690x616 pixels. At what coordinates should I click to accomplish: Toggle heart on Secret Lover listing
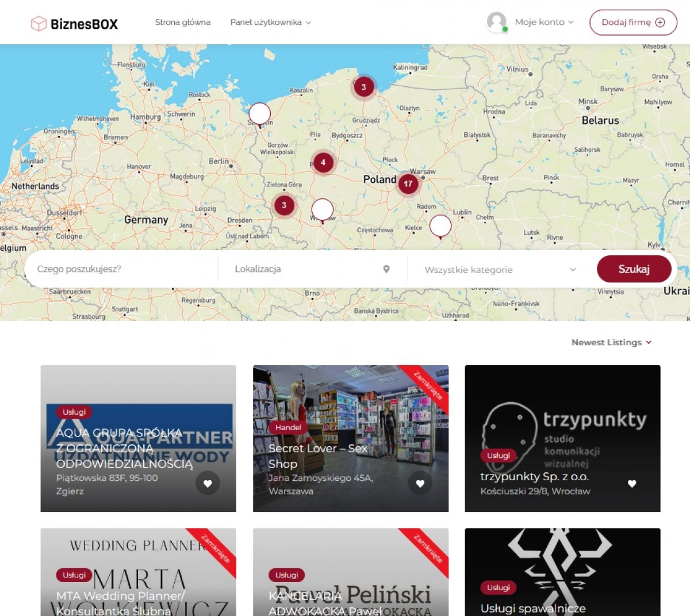point(420,484)
